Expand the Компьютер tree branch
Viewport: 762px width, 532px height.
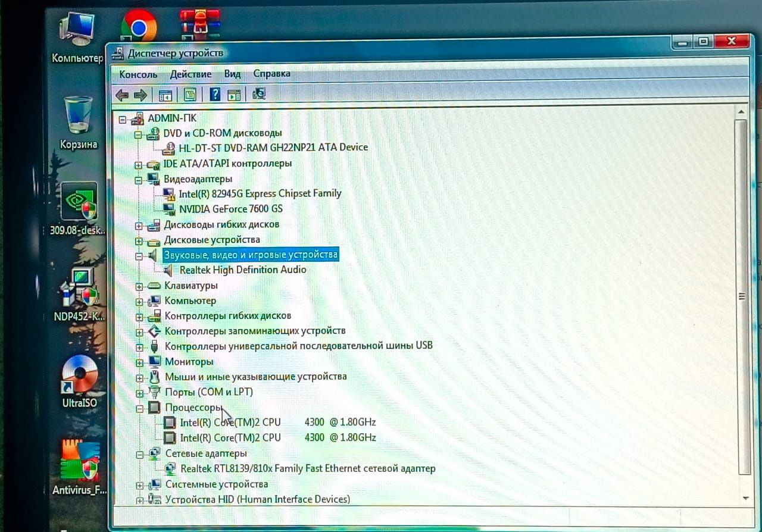tap(139, 302)
